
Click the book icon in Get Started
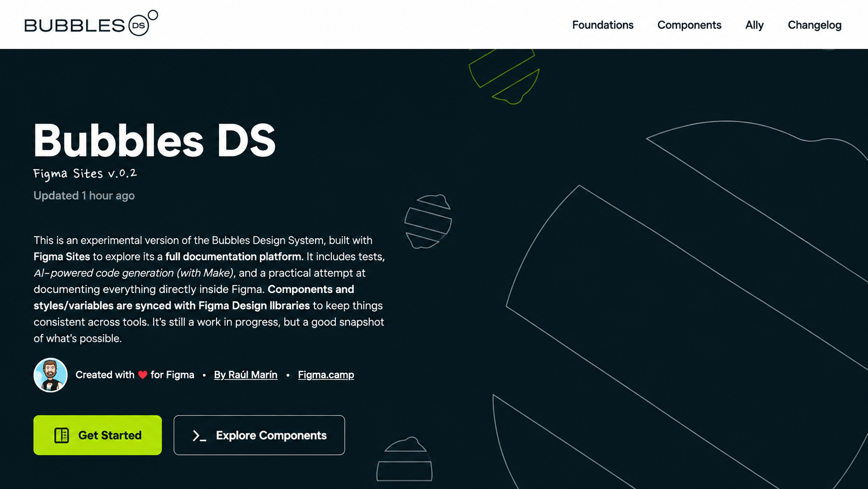pyautogui.click(x=62, y=435)
